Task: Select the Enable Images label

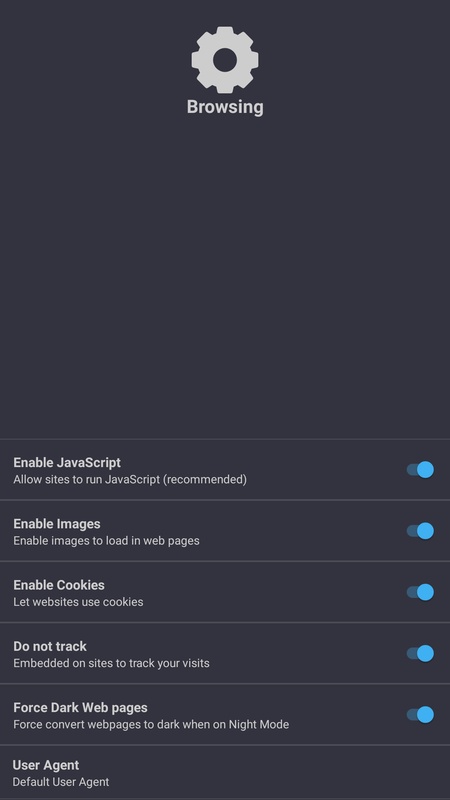Action: (x=57, y=524)
